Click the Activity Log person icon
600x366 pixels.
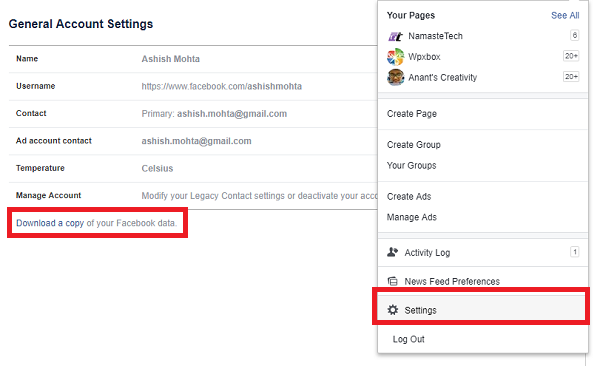[x=393, y=252]
